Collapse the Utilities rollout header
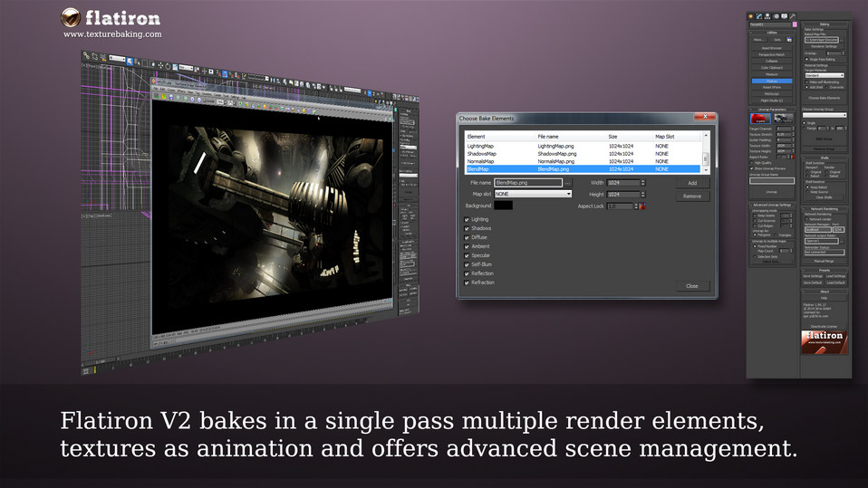This screenshot has height=488, width=868. click(x=772, y=33)
